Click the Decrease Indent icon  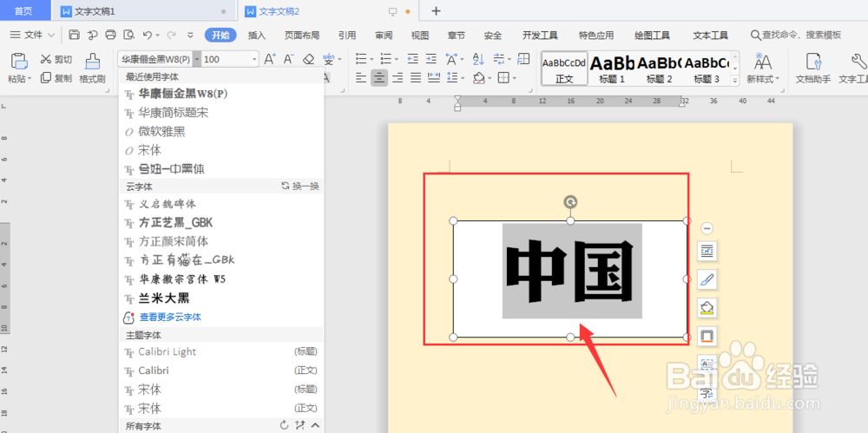point(413,59)
